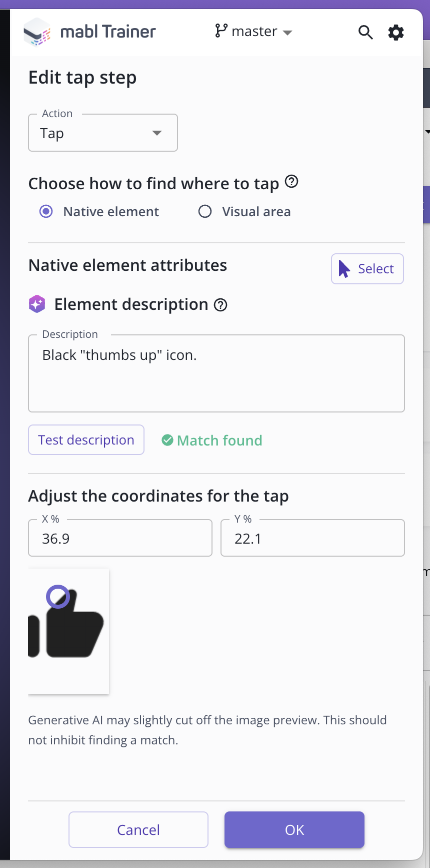Click the green Match found checkmark
Viewport: 430px width, 868px height.
pyautogui.click(x=166, y=440)
